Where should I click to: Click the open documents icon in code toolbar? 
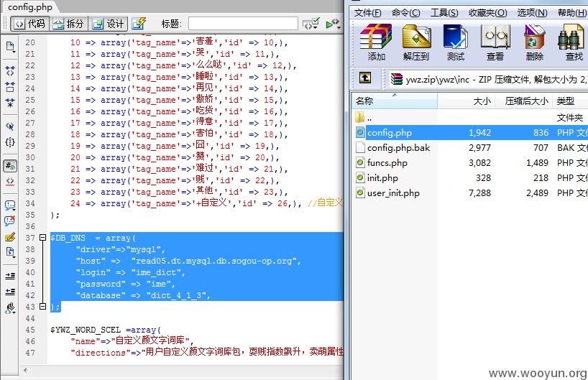click(x=10, y=47)
